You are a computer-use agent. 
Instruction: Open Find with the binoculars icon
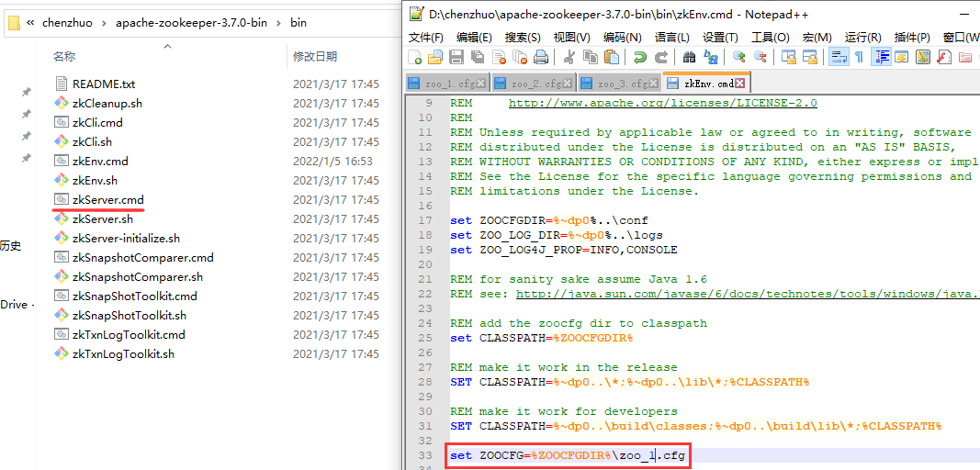point(689,57)
